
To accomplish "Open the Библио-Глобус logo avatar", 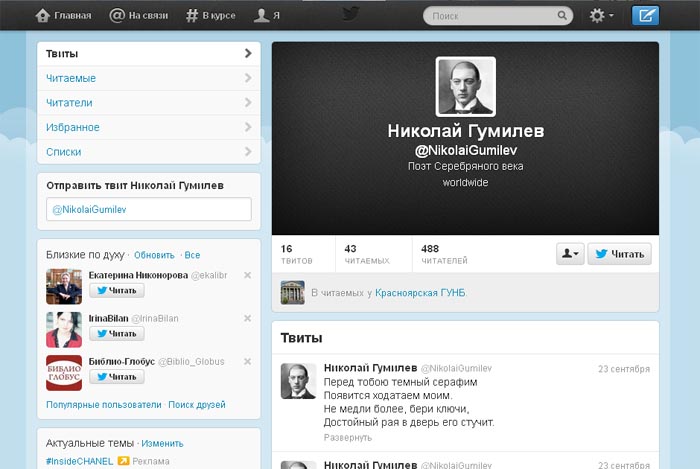I will pos(64,373).
